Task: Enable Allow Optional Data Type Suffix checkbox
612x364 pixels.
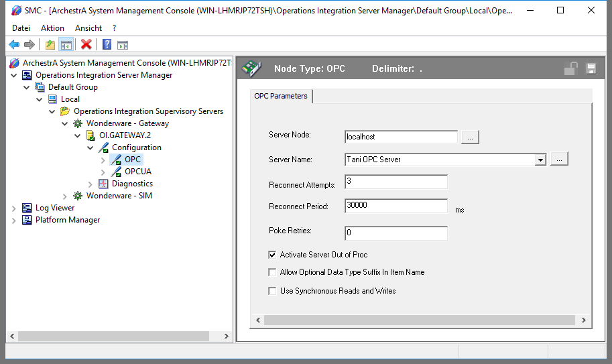Action: click(272, 272)
